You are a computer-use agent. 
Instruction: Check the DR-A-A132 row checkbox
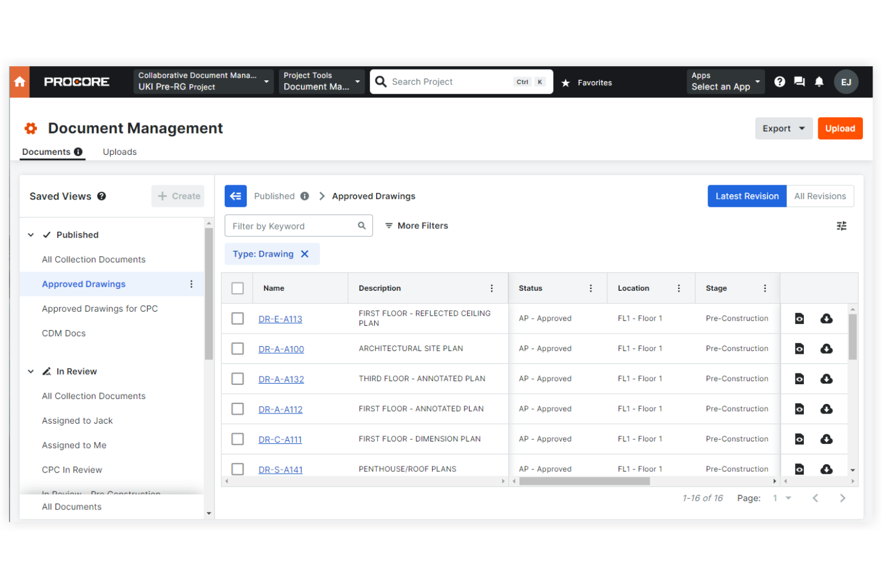pos(238,379)
